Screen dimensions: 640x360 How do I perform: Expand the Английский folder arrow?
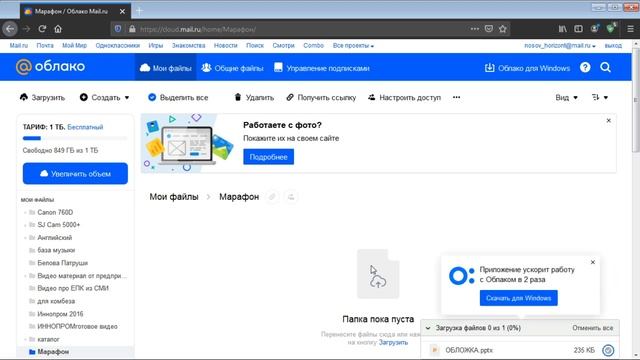click(x=25, y=238)
